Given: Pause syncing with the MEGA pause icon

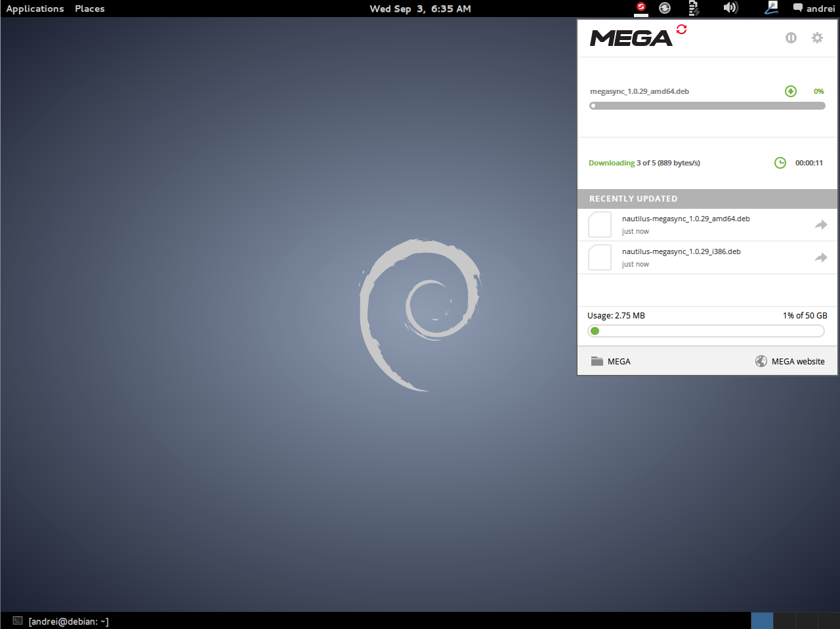Looking at the screenshot, I should 791,38.
